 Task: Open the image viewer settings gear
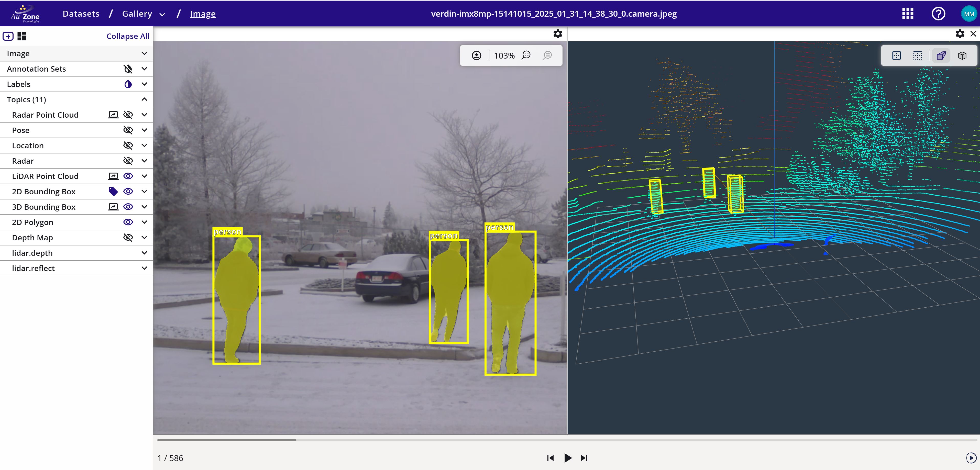558,34
